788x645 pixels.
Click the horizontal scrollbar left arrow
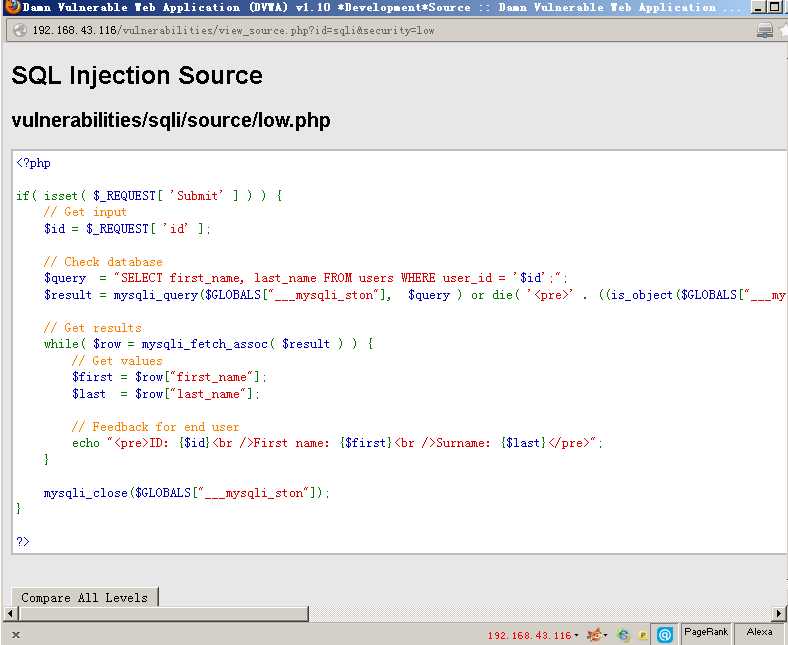(10, 614)
